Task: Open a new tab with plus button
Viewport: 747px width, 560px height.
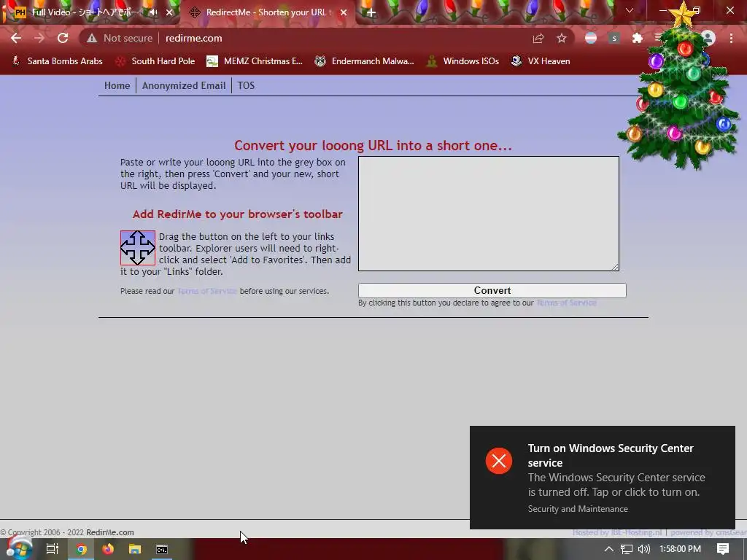Action: click(371, 13)
